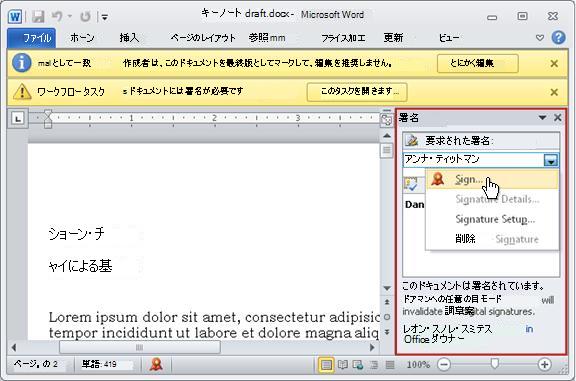Open the フライス加工 ribbon tab

pos(343,37)
